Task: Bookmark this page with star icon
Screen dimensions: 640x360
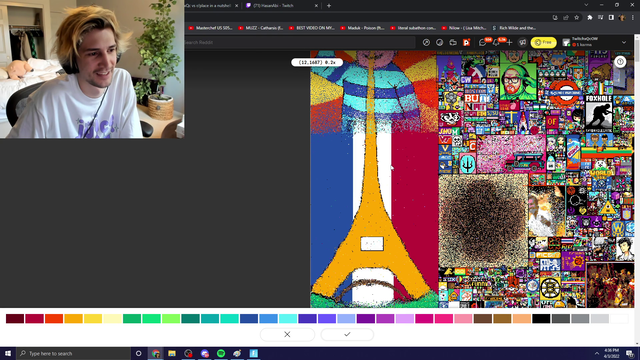Action: click(576, 18)
